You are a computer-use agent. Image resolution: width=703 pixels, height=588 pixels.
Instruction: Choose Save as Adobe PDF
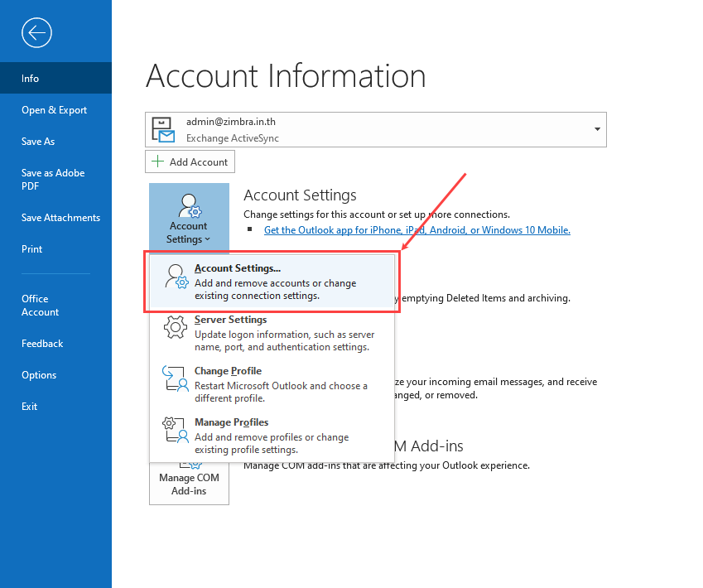pyautogui.click(x=53, y=180)
